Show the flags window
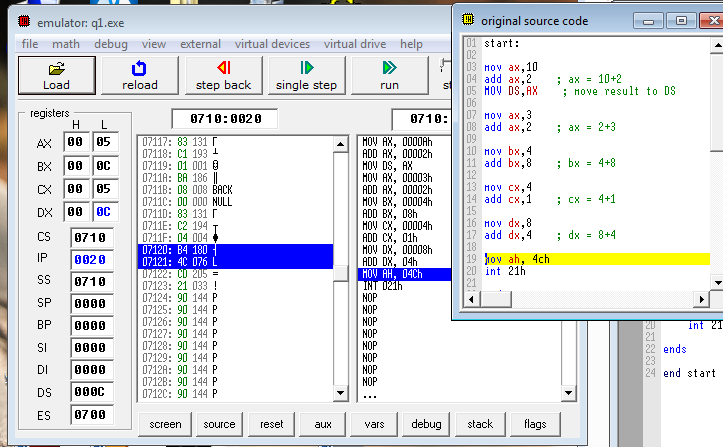The width and height of the screenshot is (723, 447). tap(534, 424)
